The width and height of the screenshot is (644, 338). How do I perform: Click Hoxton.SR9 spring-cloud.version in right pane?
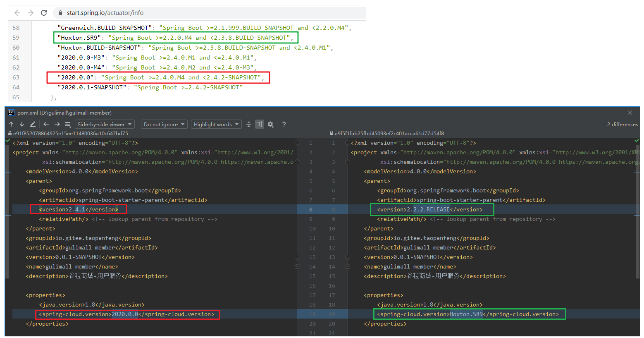coord(468,314)
